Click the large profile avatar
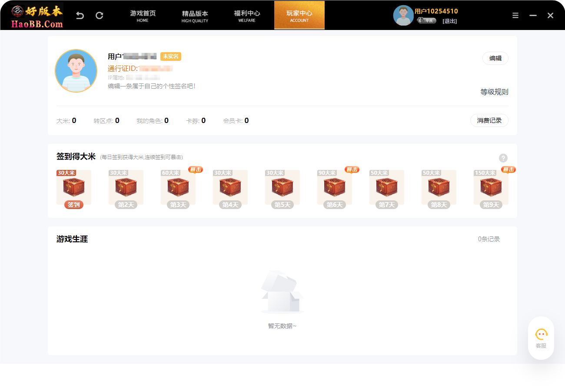 [76, 71]
